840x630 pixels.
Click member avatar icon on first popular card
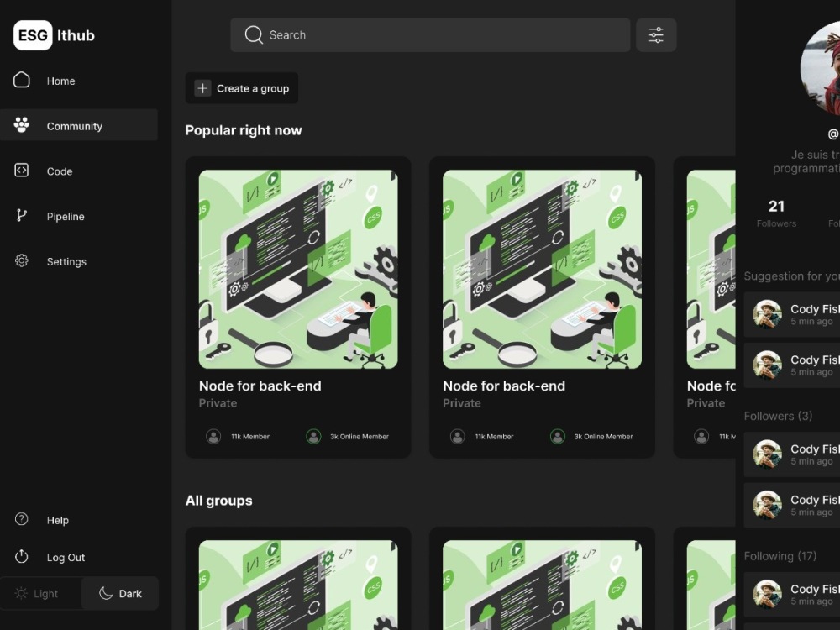213,437
